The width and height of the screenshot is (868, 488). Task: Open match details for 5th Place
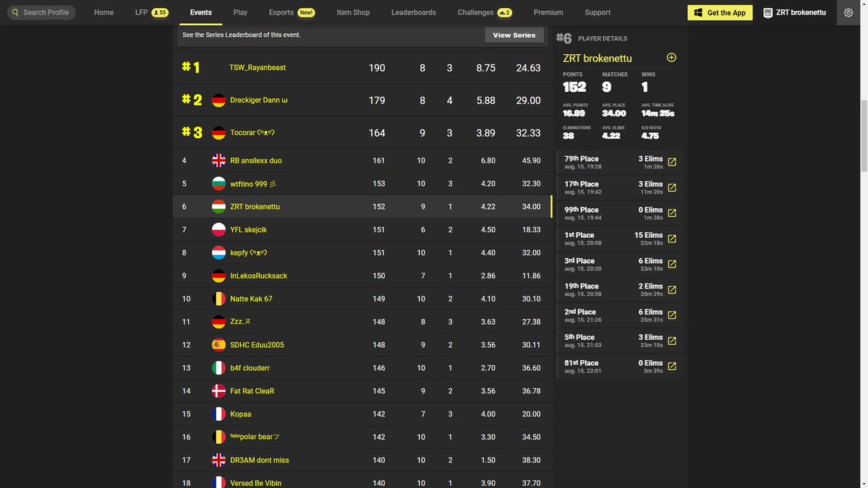pyautogui.click(x=672, y=341)
